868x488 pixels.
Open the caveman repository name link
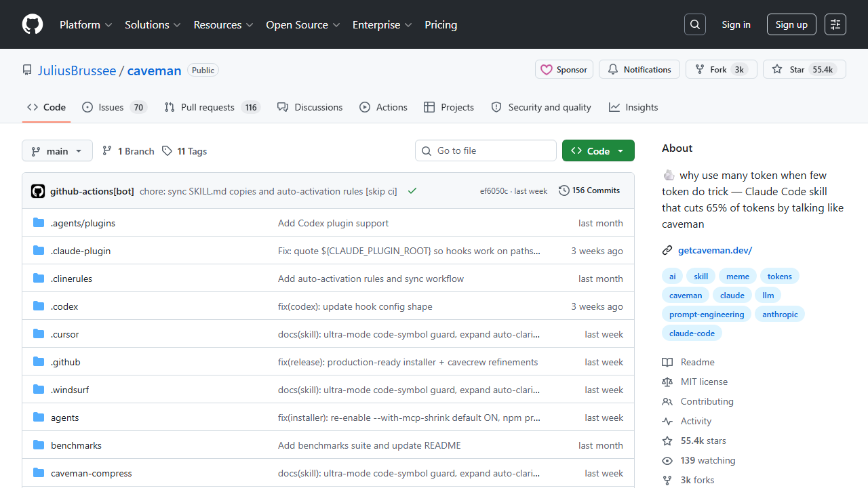click(x=155, y=70)
